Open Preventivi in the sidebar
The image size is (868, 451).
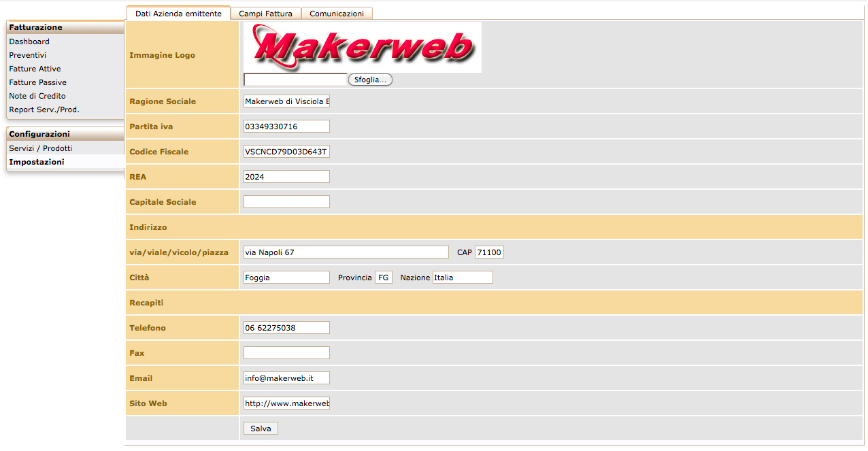click(x=28, y=55)
